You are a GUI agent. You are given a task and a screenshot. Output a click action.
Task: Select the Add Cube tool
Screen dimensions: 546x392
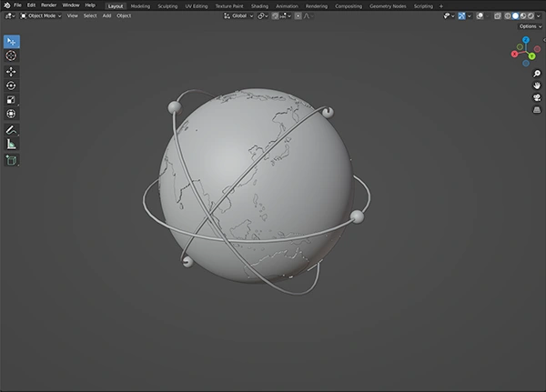tap(11, 160)
